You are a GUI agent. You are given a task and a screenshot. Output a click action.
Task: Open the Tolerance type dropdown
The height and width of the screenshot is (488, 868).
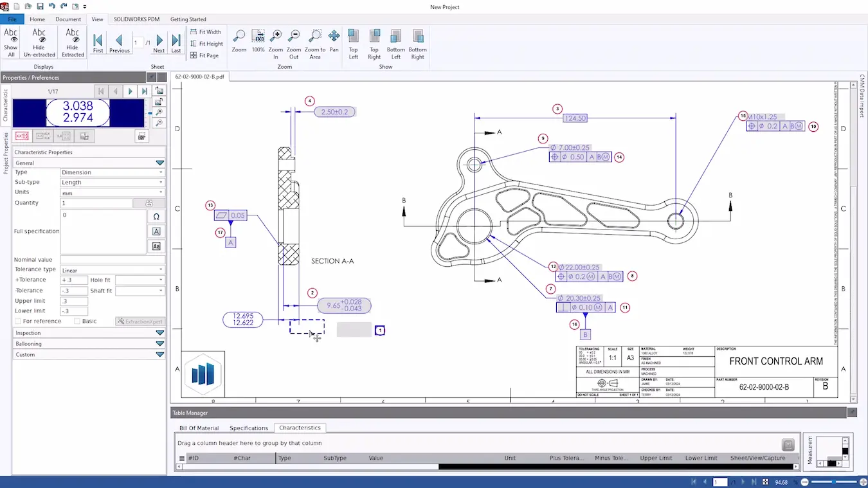click(113, 270)
